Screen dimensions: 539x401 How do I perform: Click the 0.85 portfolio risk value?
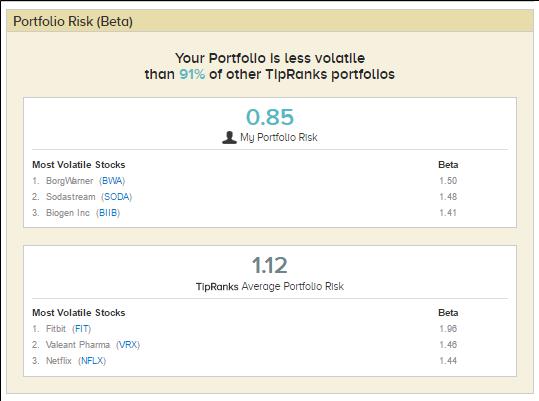[270, 117]
